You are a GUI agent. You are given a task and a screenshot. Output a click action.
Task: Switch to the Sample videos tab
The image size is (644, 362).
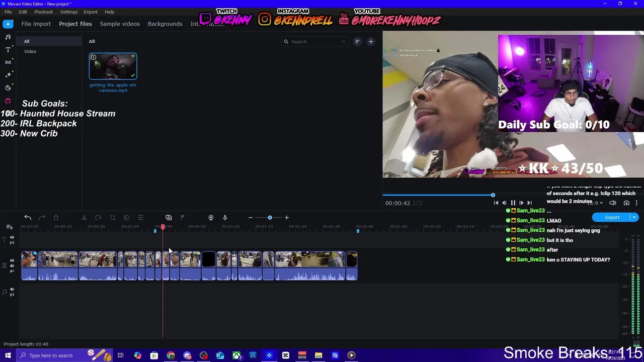tap(120, 24)
